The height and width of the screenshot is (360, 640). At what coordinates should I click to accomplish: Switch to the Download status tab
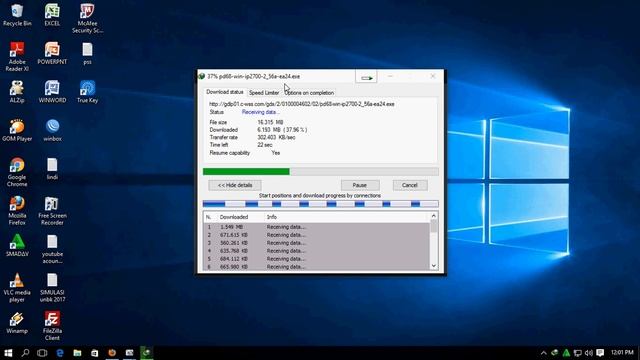pos(224,92)
